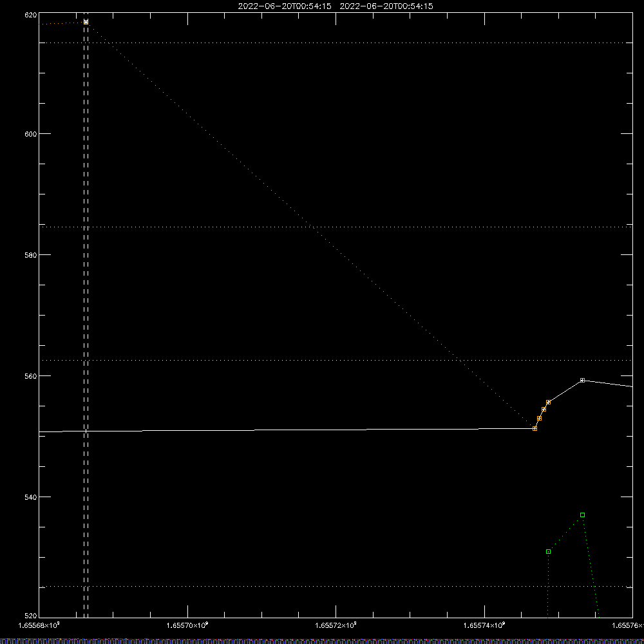Click the upper green square marker near 537

click(582, 515)
